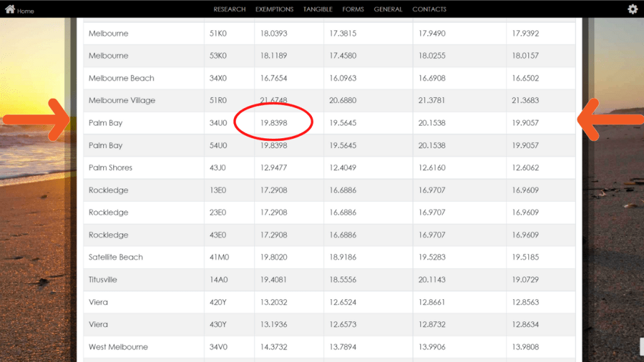This screenshot has width=644, height=362.
Task: Click the Satellite Beach row name
Action: (x=116, y=257)
